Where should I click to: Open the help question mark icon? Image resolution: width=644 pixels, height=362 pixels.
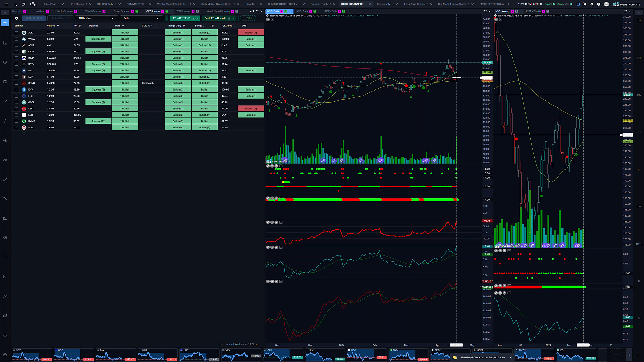coord(599,4)
